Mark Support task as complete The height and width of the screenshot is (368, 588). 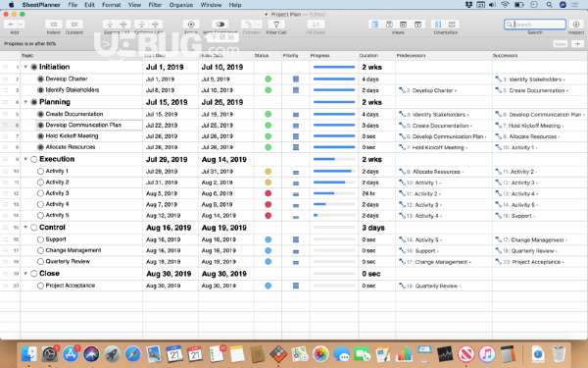[40, 239]
